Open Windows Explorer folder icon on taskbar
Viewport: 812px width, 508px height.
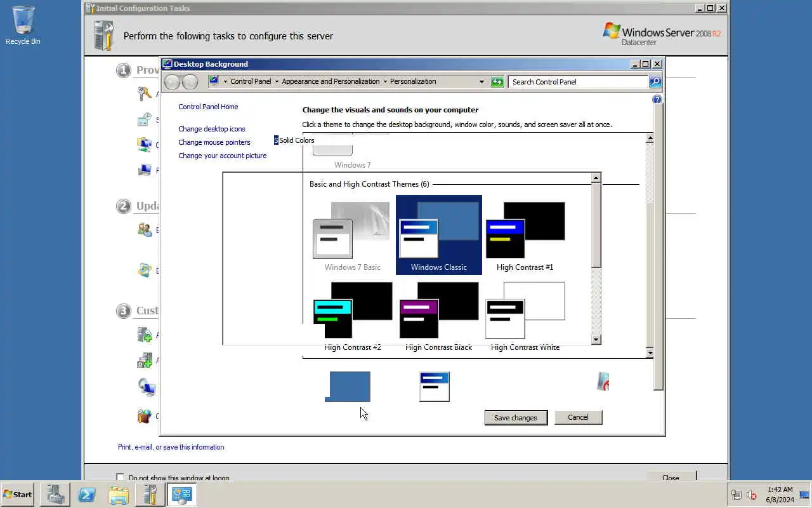(119, 494)
